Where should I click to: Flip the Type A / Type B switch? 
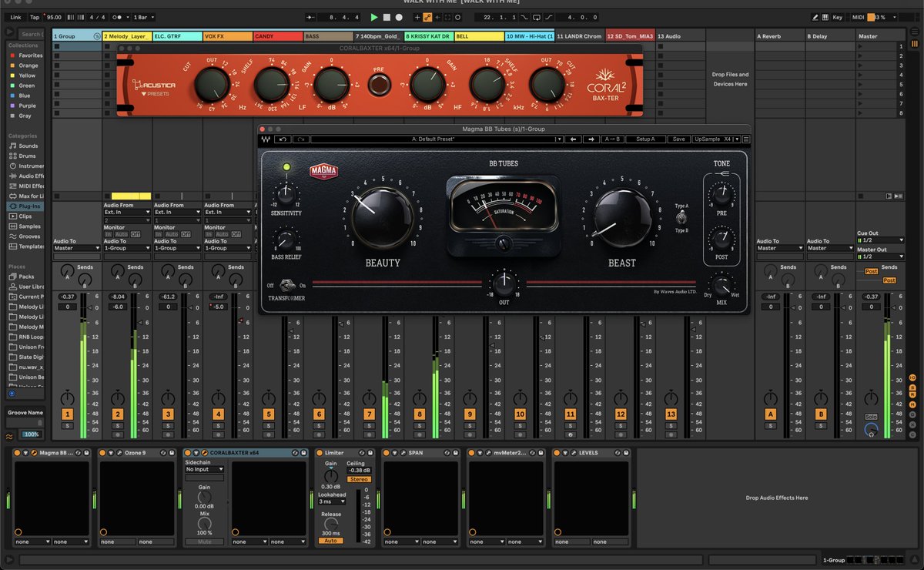[683, 218]
